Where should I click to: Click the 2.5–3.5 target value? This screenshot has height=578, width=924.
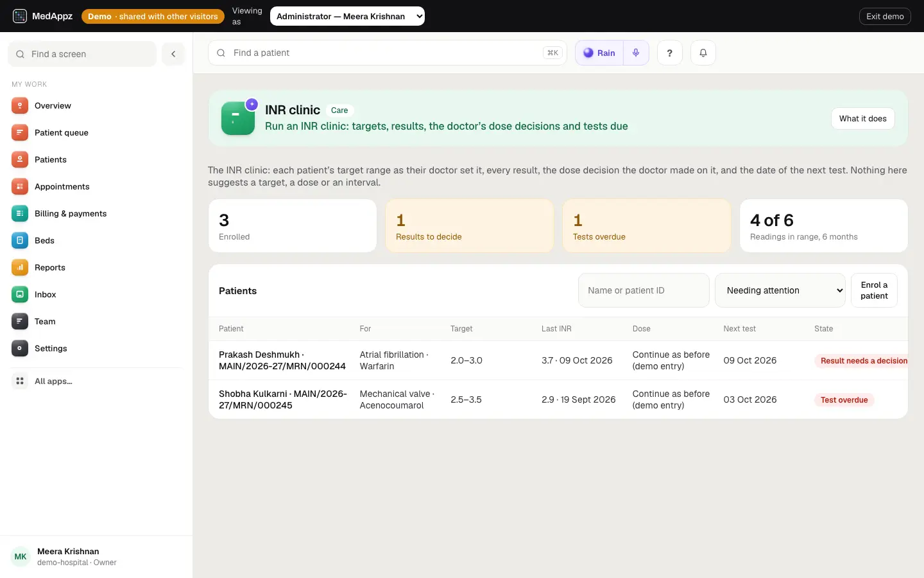(x=466, y=399)
